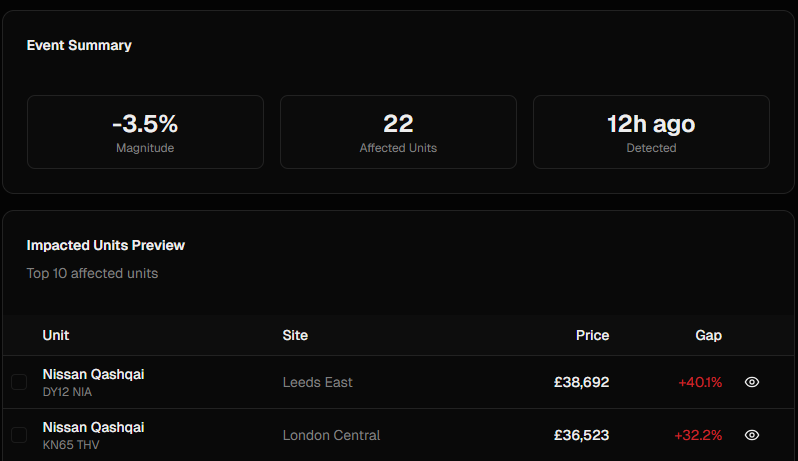Open the Nissan Qashqai DY12 NIA unit
Viewport: 798px width, 461px height.
(93, 374)
